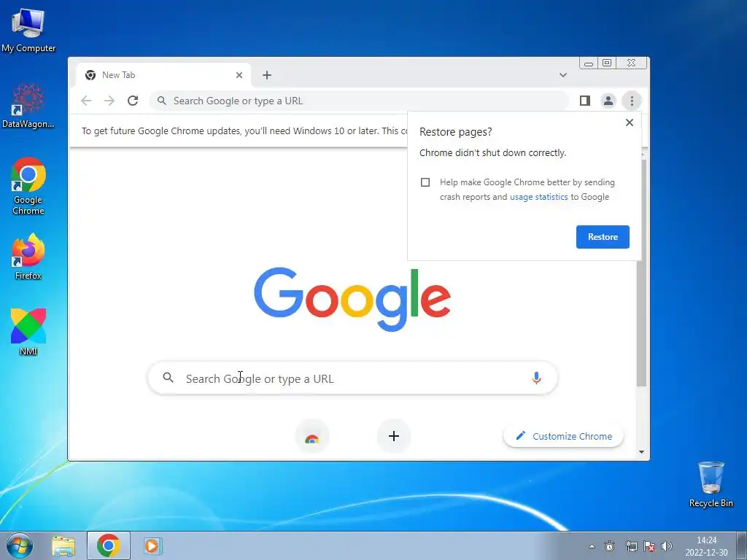Show hidden tray icons arrow
This screenshot has width=747, height=560.
(x=592, y=546)
